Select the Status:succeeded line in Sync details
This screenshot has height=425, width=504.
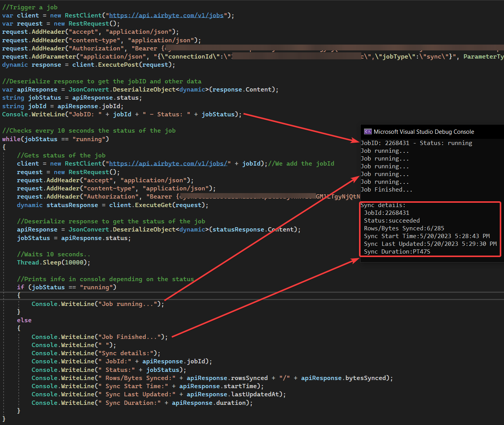point(392,220)
